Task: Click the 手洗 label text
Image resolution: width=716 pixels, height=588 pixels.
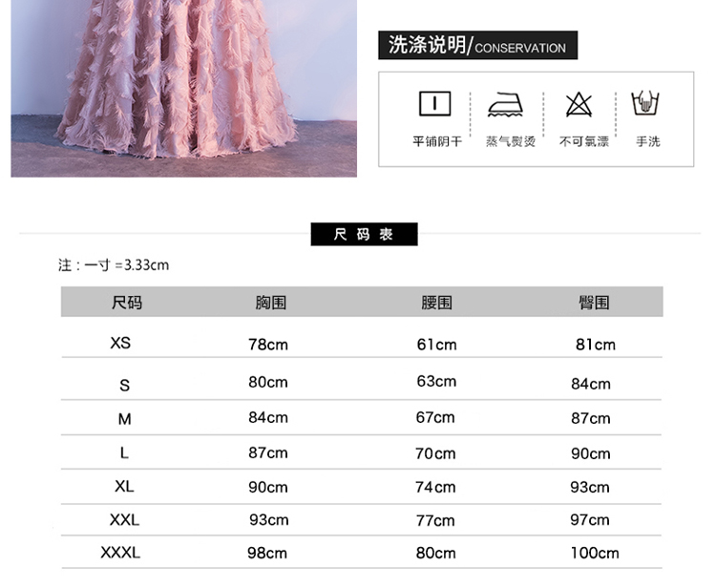Action: pos(648,141)
